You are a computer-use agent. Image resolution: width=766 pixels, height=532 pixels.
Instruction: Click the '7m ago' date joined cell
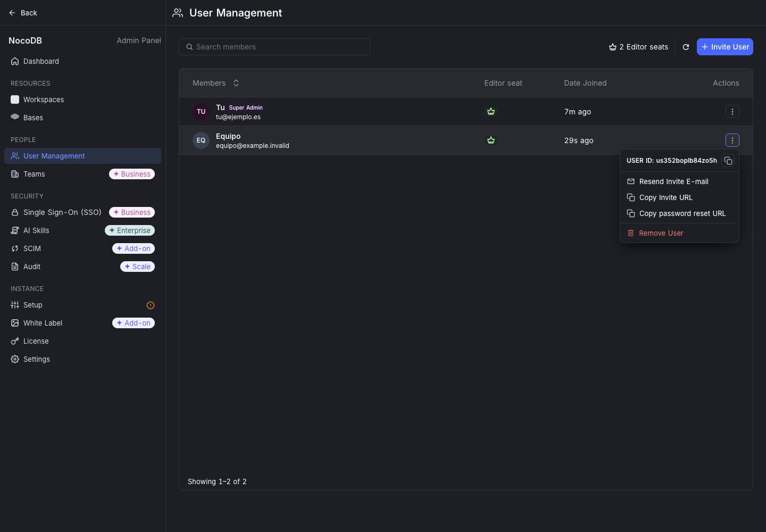coord(578,112)
